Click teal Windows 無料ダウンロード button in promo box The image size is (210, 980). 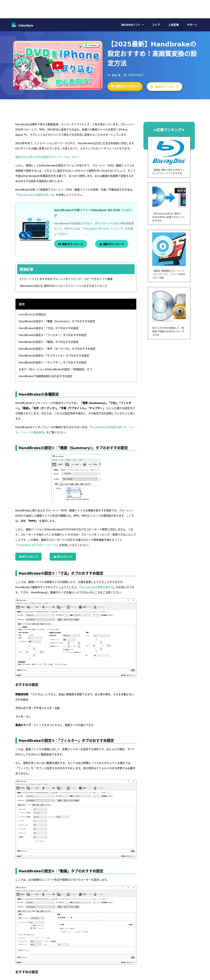70,244
